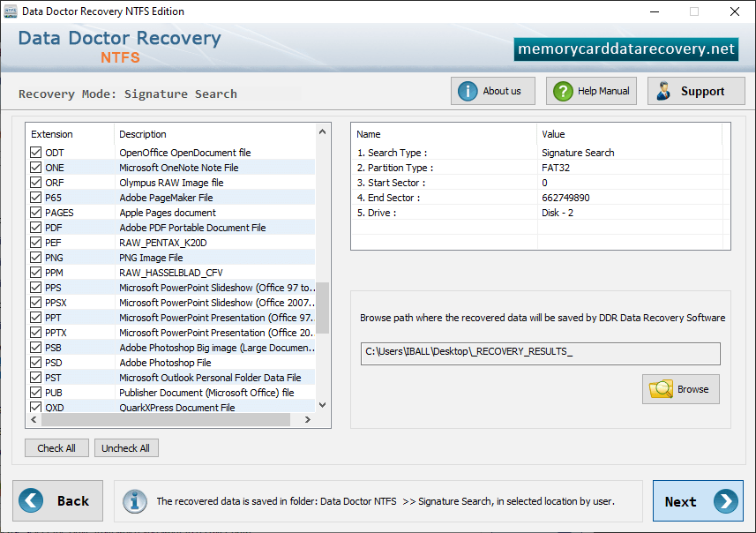Proceed with the Next button

pyautogui.click(x=698, y=501)
